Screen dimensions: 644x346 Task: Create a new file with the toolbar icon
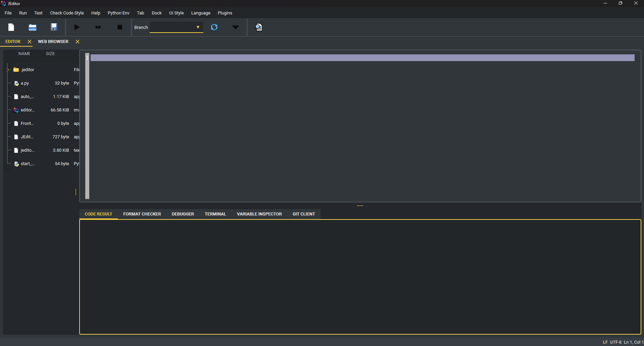11,27
